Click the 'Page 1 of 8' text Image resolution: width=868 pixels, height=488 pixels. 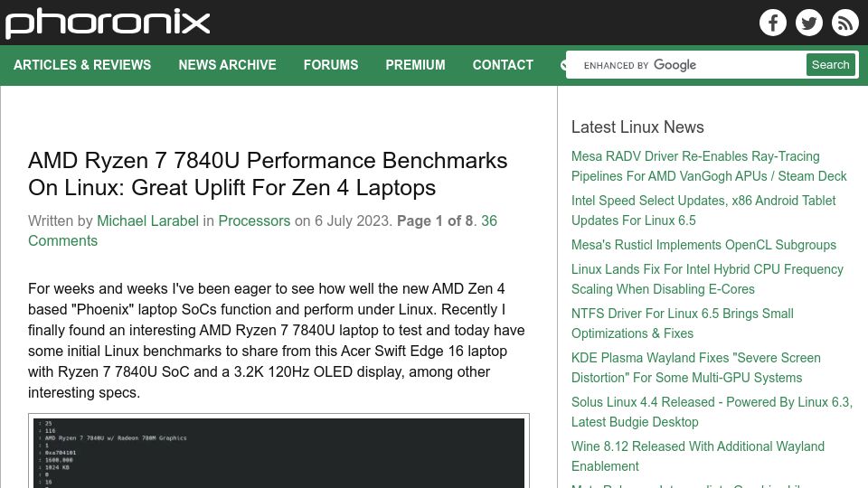[435, 221]
